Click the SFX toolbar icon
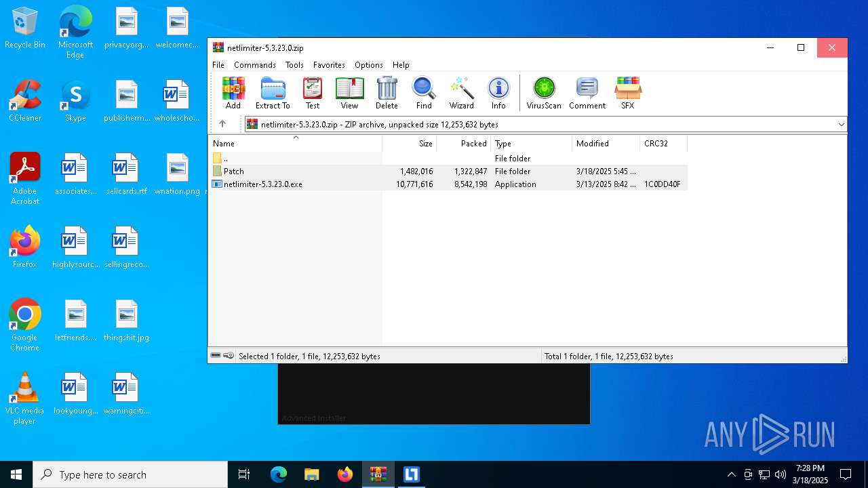This screenshot has width=868, height=488. [x=628, y=93]
